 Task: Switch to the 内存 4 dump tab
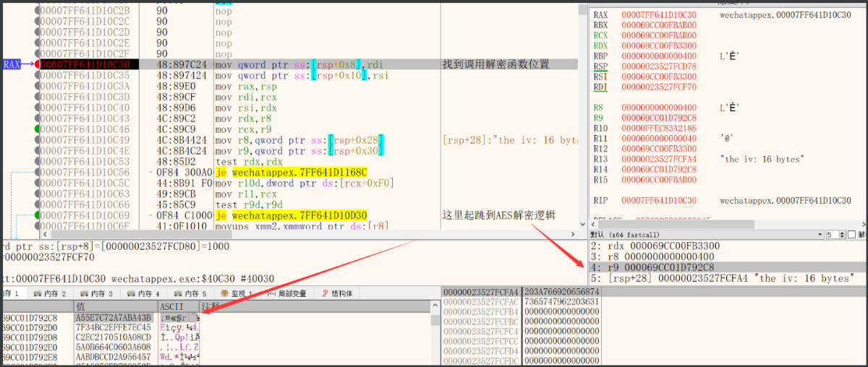(145, 293)
